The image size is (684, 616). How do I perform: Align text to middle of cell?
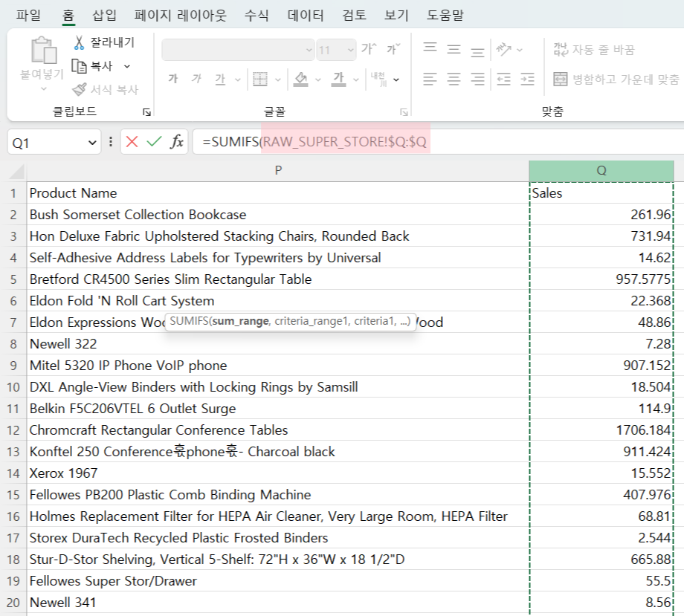(454, 49)
